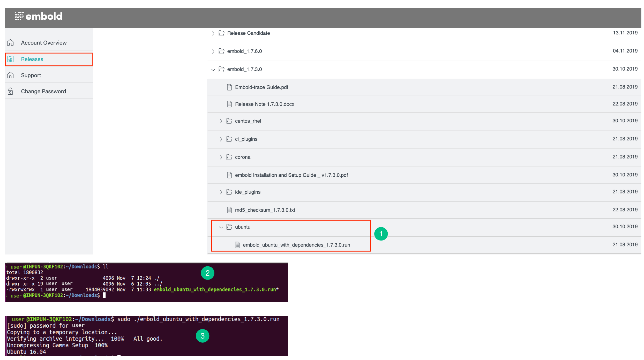Expand the corona folder chevron
The image size is (644, 360).
click(x=221, y=157)
